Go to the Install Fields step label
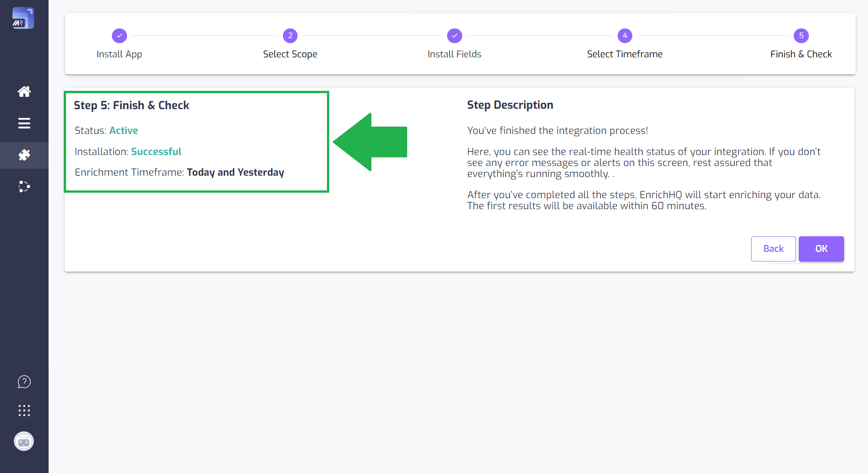 [x=454, y=54]
